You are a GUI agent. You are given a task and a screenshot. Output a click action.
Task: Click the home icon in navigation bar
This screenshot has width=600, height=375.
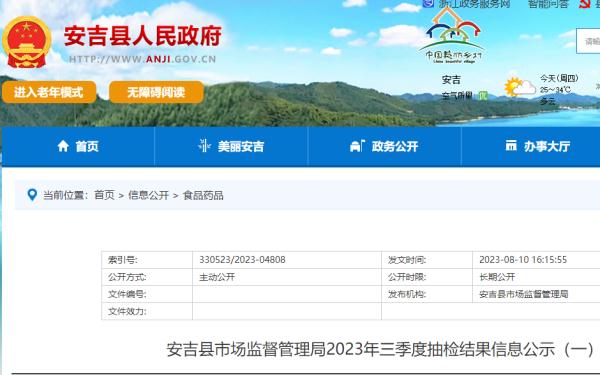click(x=63, y=146)
